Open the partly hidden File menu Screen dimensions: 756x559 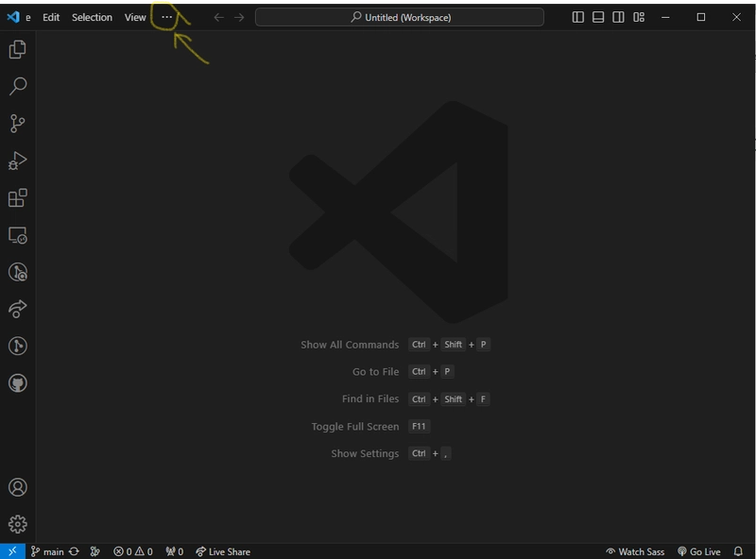pos(28,17)
